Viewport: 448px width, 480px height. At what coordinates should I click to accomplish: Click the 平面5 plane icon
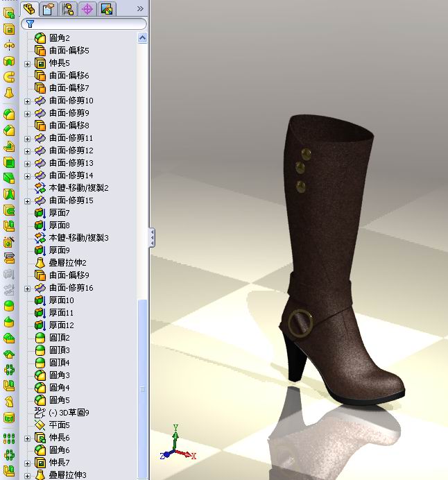point(40,425)
